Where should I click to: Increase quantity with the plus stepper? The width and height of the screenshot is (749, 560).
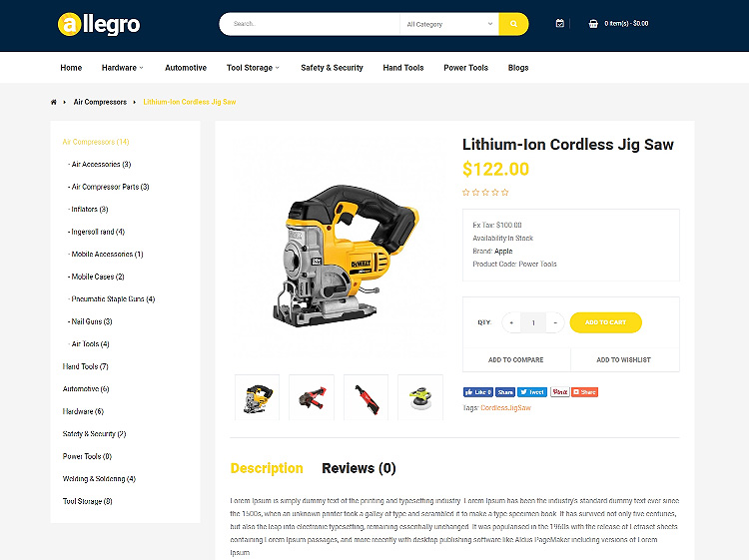511,322
